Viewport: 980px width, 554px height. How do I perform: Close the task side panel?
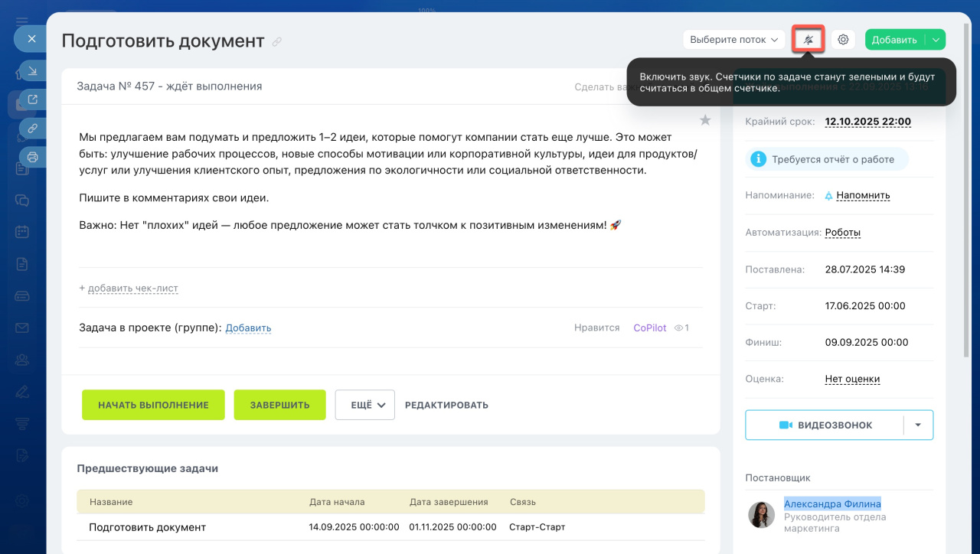coord(31,38)
